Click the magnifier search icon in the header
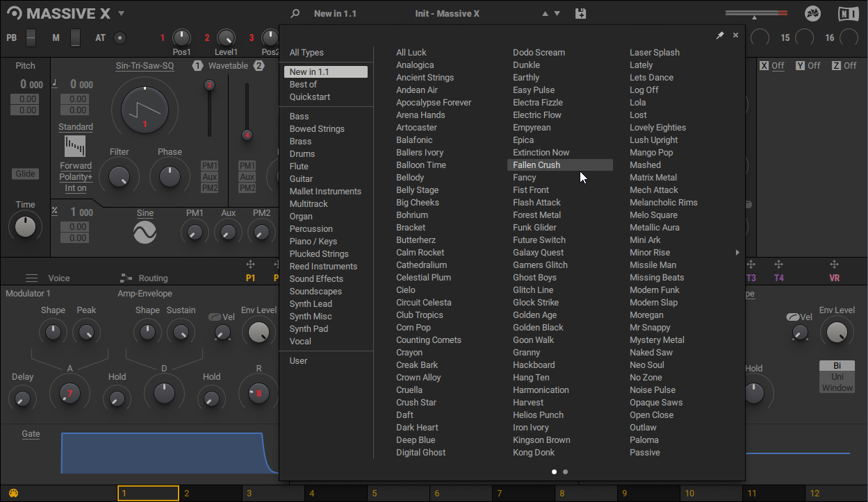This screenshot has width=868, height=502. coord(295,13)
